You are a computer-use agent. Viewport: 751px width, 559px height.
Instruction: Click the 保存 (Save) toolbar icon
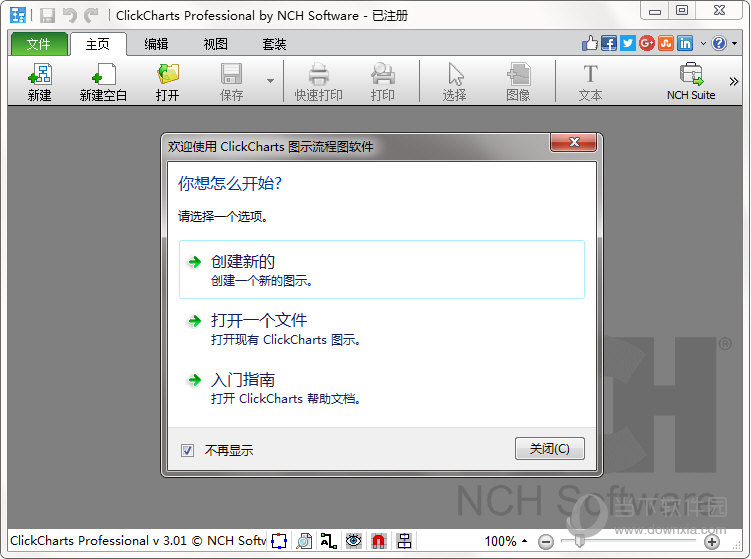click(x=231, y=81)
